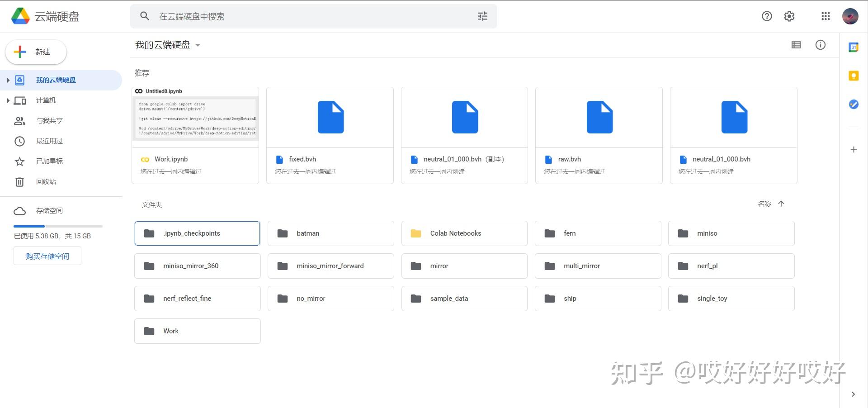The height and width of the screenshot is (408, 868).
Task: Expand the 计算机 tree entry
Action: (8, 100)
